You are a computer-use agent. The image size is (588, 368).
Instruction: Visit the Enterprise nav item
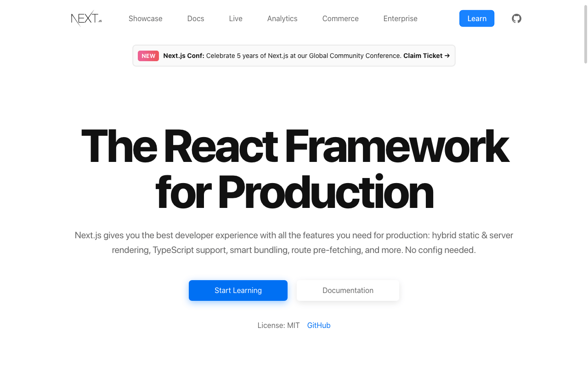(401, 18)
